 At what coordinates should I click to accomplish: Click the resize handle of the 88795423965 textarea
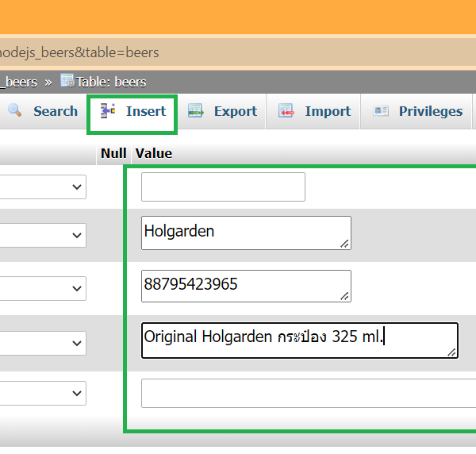pos(344,296)
